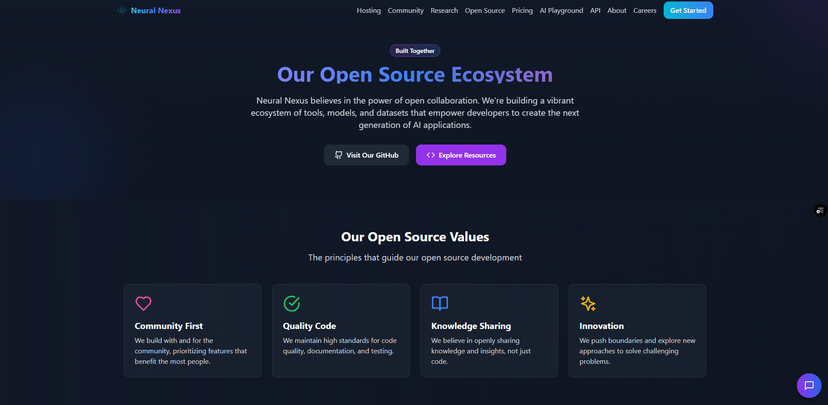Open the Research section

point(444,11)
